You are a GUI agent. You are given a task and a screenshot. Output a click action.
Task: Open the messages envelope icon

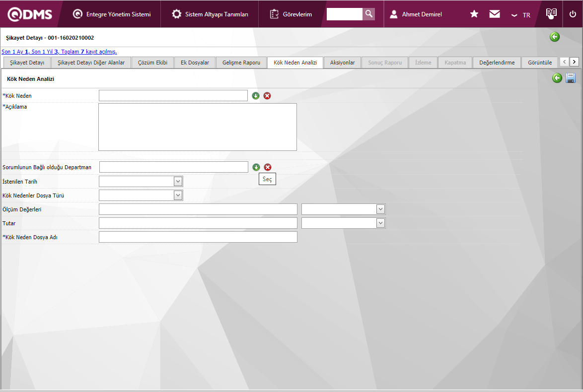tap(495, 14)
